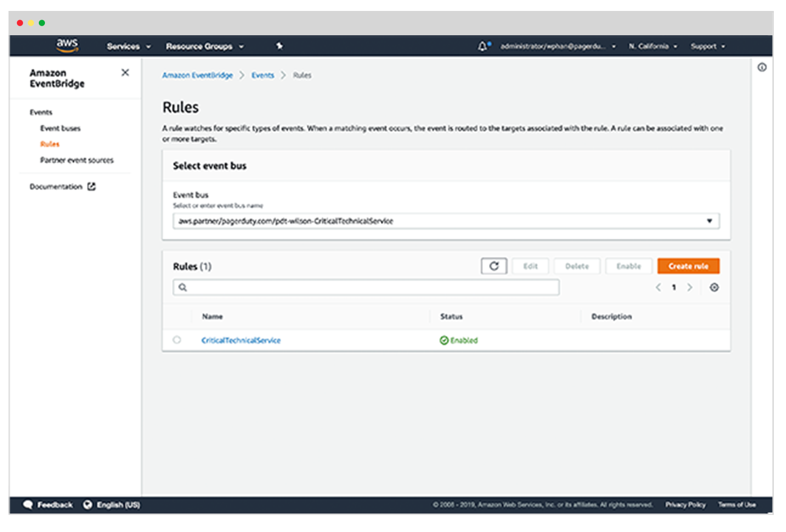The width and height of the screenshot is (786, 532).
Task: Select the CriticalTechnicalService rule radio button
Action: pos(177,340)
